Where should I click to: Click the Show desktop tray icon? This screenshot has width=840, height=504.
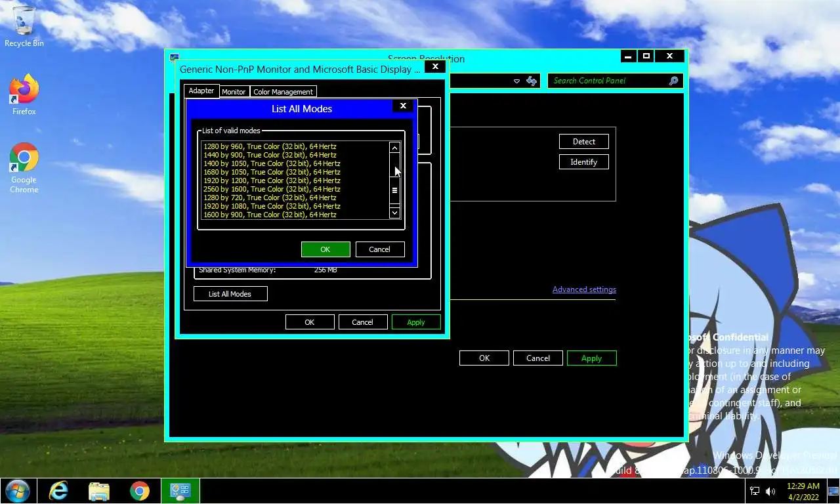[x=833, y=491]
